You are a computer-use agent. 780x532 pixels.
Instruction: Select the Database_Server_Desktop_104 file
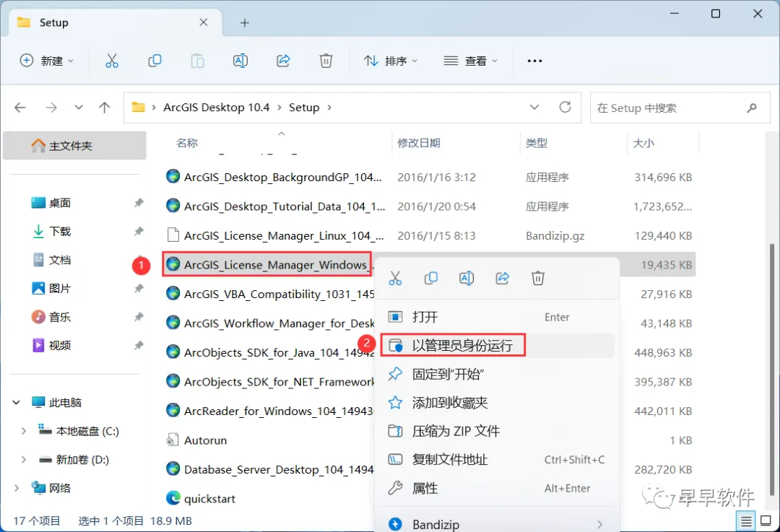269,469
